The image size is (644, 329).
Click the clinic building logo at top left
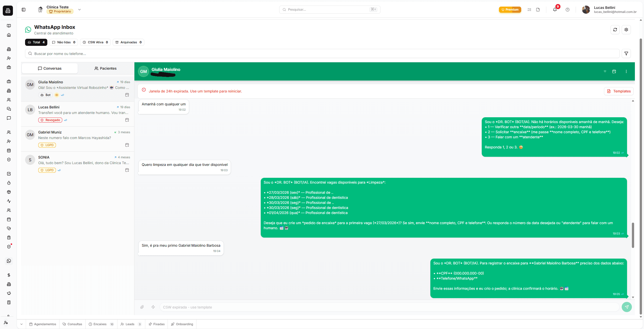point(8,11)
